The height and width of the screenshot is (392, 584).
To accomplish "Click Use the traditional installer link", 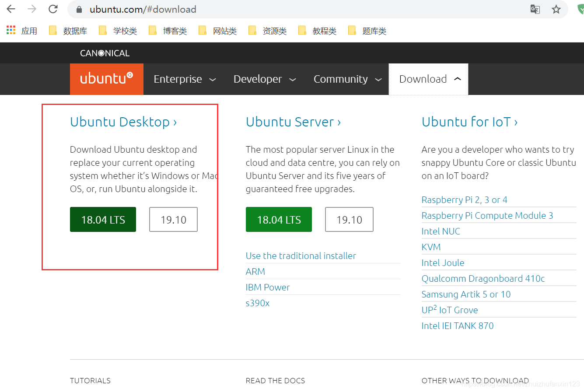I will [301, 255].
